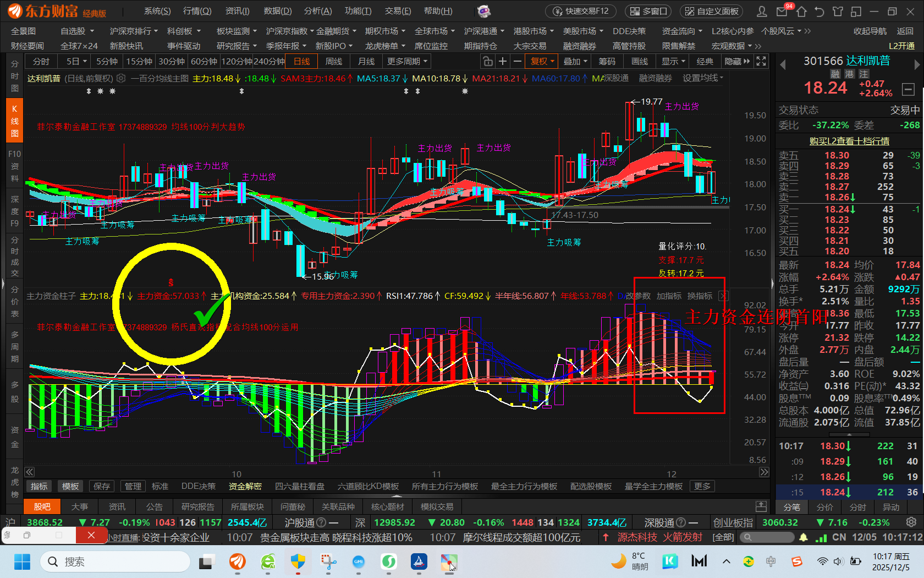Click the 快速交易F12 button
Image resolution: width=924 pixels, height=578 pixels.
581,11
